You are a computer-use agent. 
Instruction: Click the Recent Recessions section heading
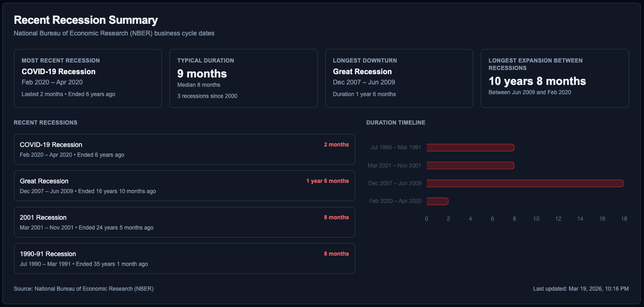45,123
